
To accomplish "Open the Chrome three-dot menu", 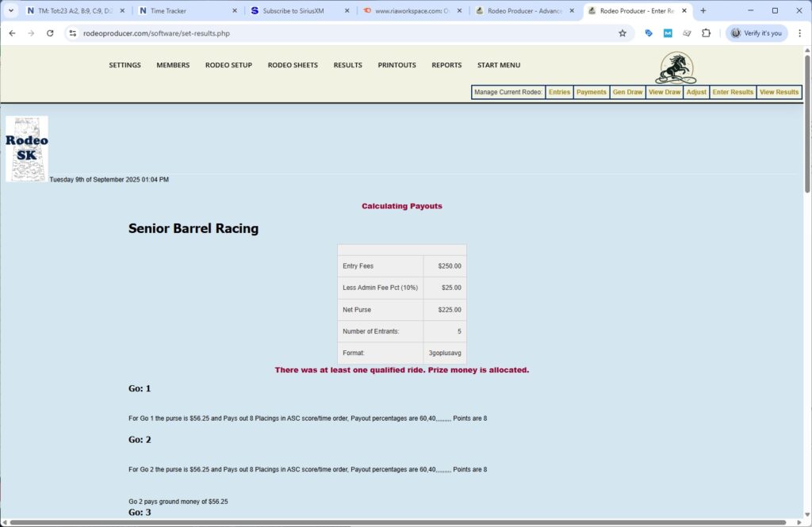I will [799, 33].
